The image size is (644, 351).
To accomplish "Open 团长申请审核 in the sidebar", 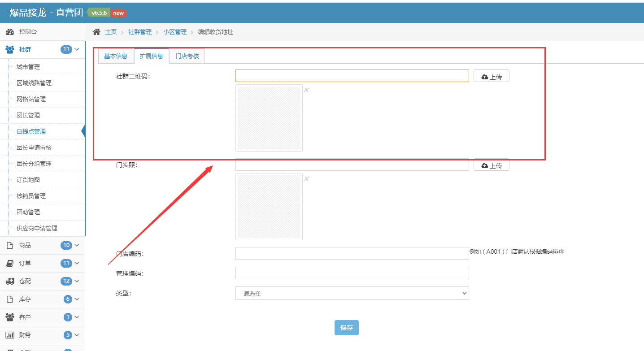I will pos(34,147).
